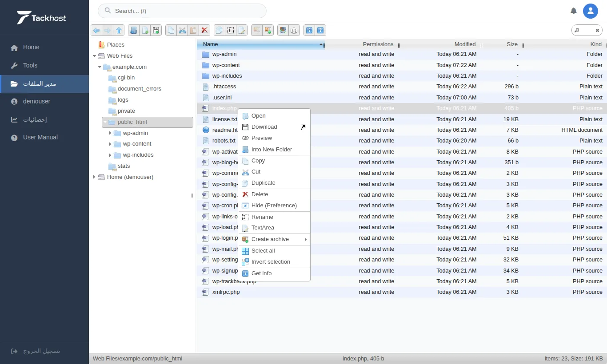
Task: Open the notifications bell
Action: point(574,11)
